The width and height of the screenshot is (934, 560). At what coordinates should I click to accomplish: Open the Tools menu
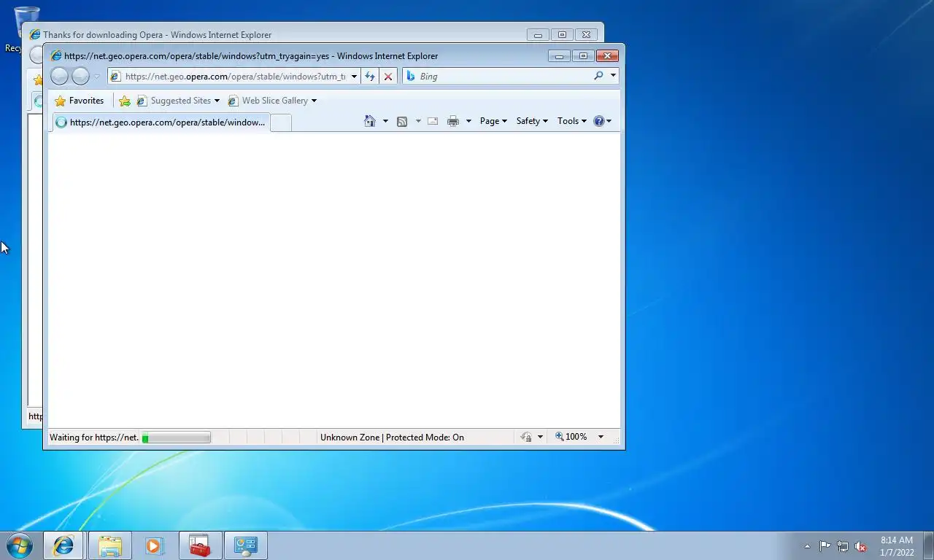[572, 121]
